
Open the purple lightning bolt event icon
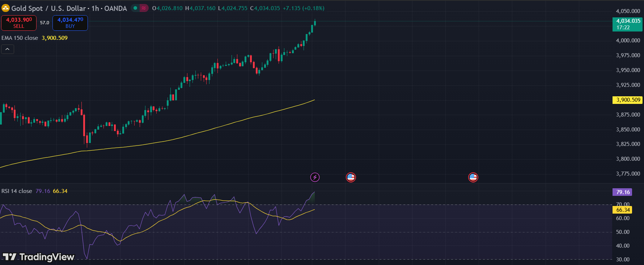[315, 177]
